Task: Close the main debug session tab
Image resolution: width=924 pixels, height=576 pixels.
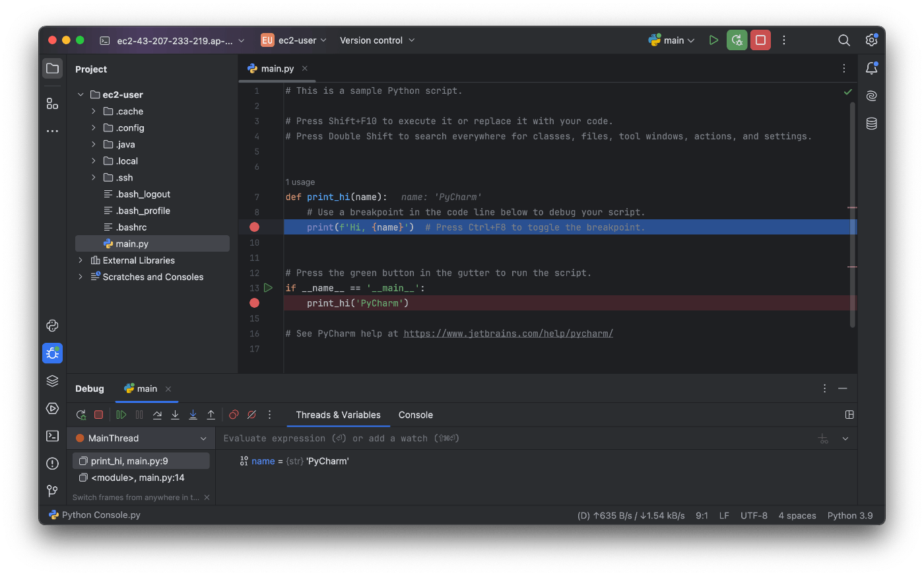Action: 168,389
